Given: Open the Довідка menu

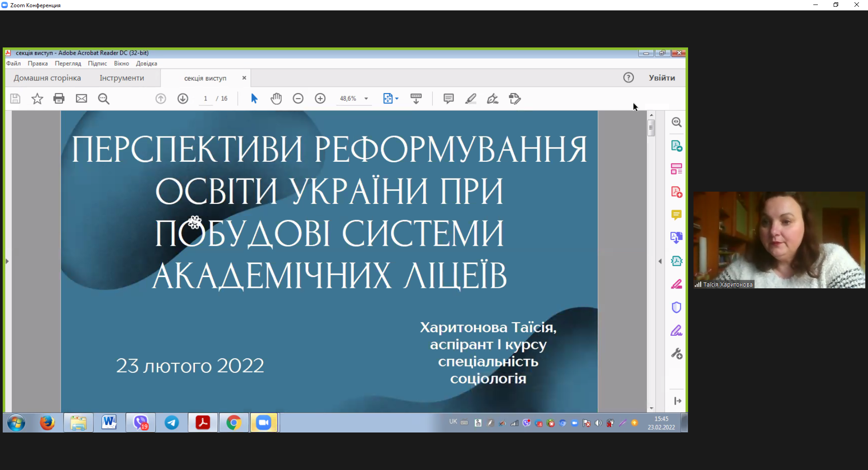Looking at the screenshot, I should tap(146, 64).
